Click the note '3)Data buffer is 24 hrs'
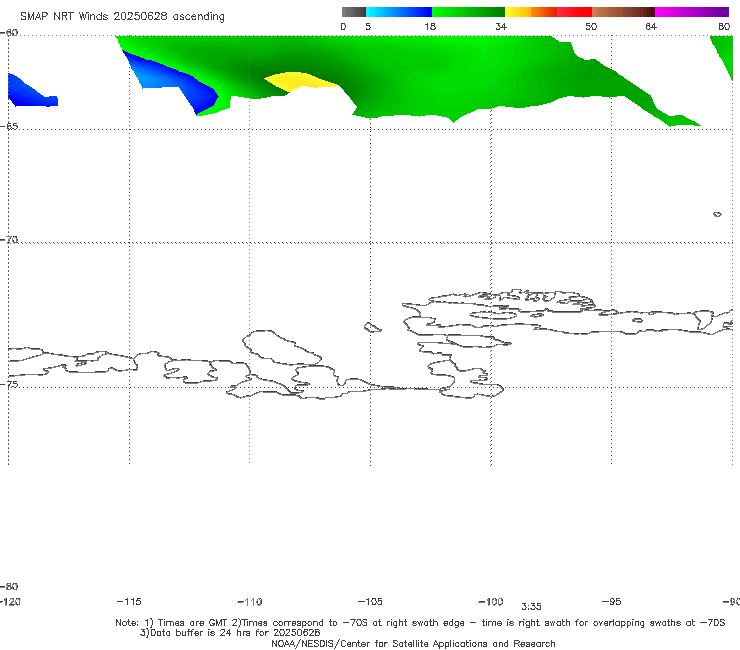The width and height of the screenshot is (740, 650). pyautogui.click(x=230, y=633)
